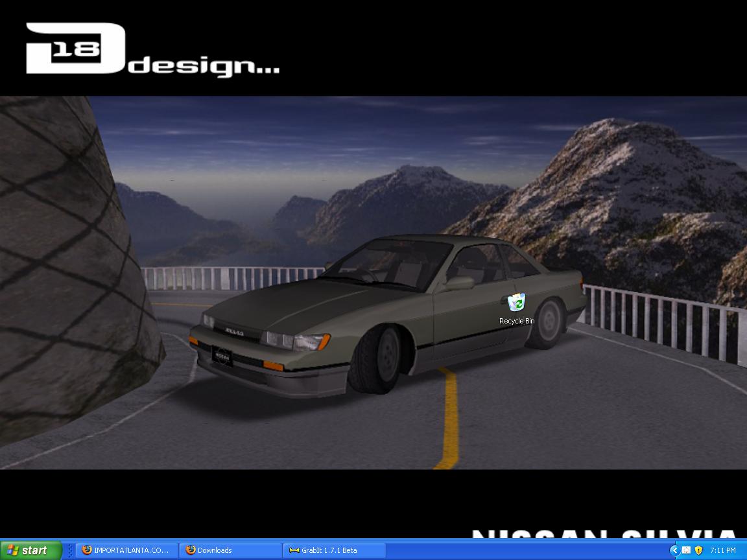Open the yellow security shield alert

click(698, 550)
